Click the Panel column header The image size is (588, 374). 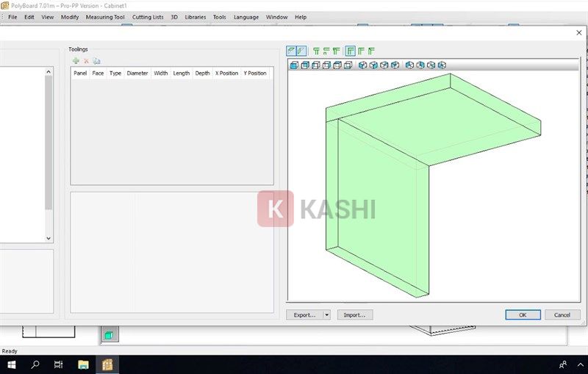(80, 73)
